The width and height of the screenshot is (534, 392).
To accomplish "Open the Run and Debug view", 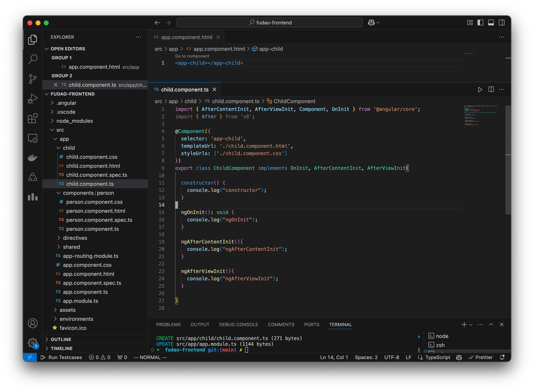I will [33, 98].
